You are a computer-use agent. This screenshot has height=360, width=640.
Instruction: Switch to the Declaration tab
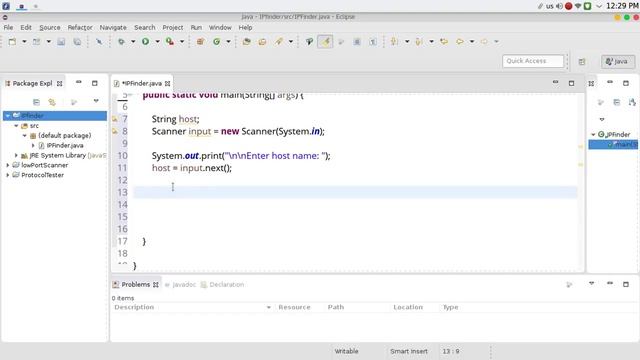(222, 285)
